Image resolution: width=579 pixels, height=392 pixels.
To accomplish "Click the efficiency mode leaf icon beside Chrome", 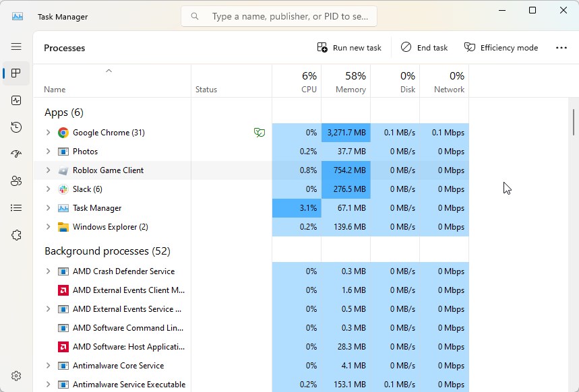I will tap(260, 133).
